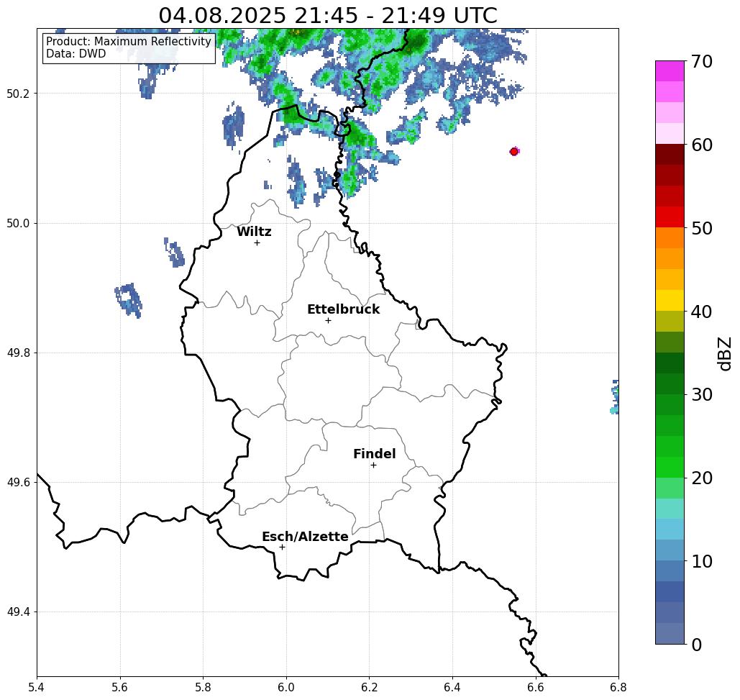This screenshot has width=740, height=700.
Task: Click the latitude tick label 50.2
Action: click(18, 94)
